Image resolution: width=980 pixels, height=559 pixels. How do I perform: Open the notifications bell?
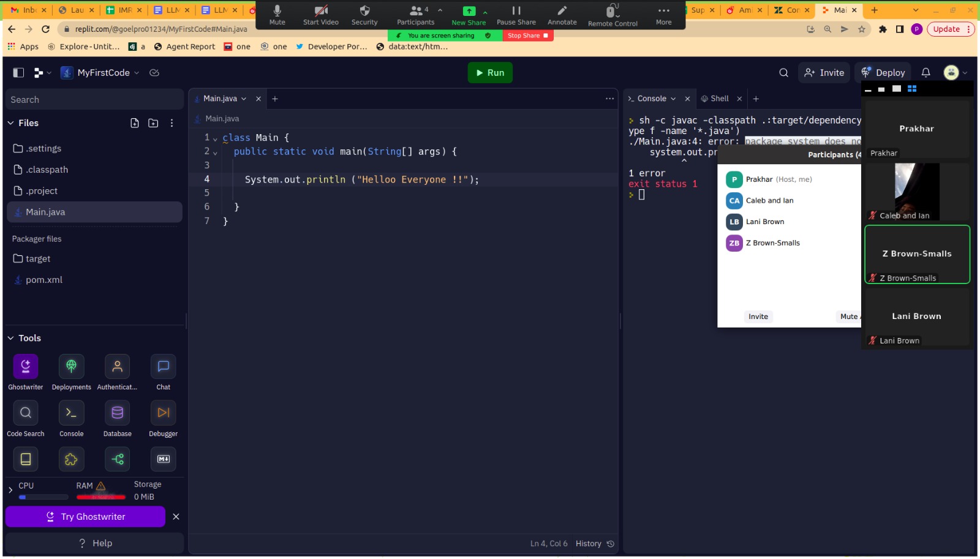pos(925,73)
